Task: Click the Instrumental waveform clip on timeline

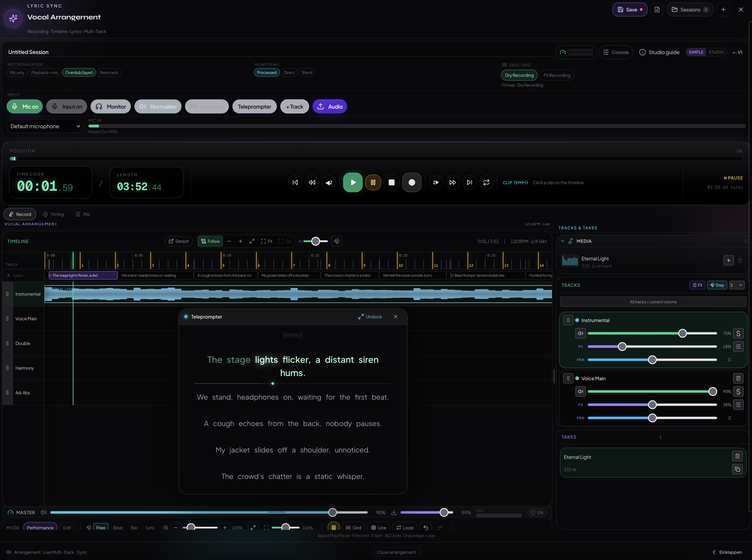Action: pos(298,294)
